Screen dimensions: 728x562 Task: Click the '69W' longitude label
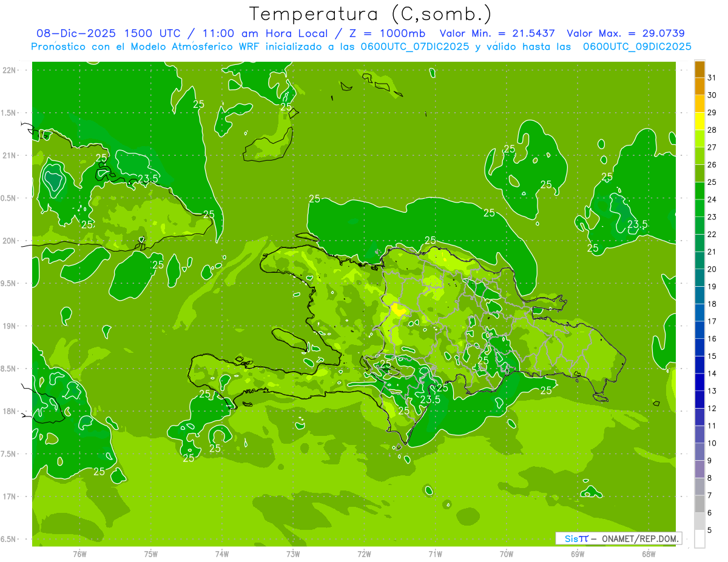pos(578,554)
